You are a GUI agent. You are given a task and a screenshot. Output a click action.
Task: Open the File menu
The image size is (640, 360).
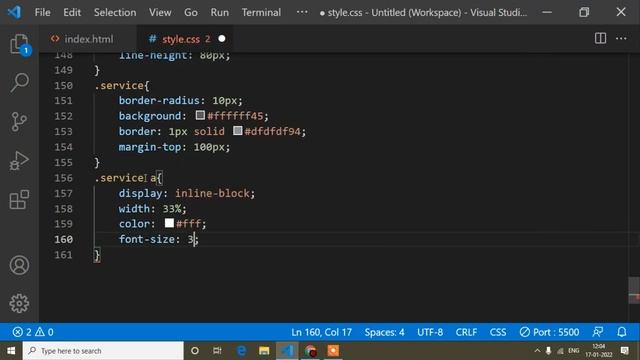click(42, 12)
